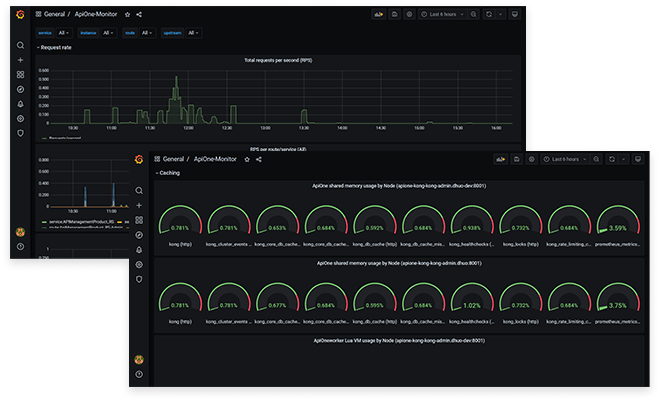Save the dashboard in the front window
Viewport: 660px width, 401px height.
point(516,159)
